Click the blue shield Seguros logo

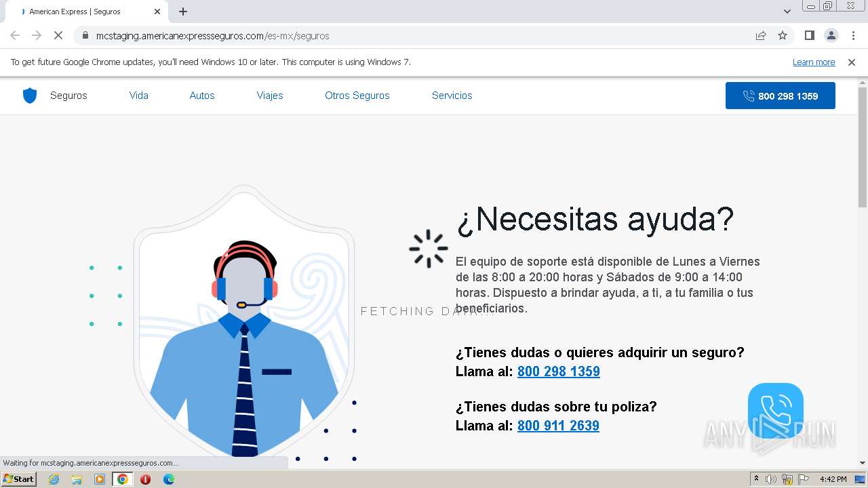coord(30,96)
